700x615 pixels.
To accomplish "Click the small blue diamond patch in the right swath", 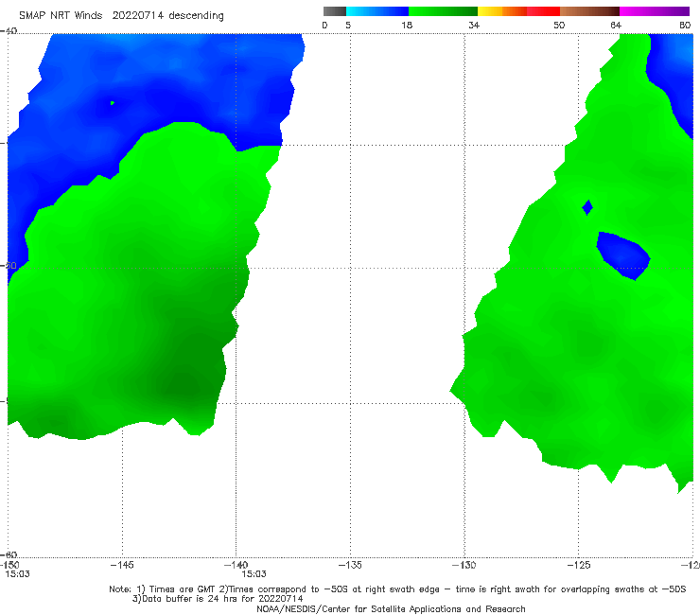I will tap(587, 207).
